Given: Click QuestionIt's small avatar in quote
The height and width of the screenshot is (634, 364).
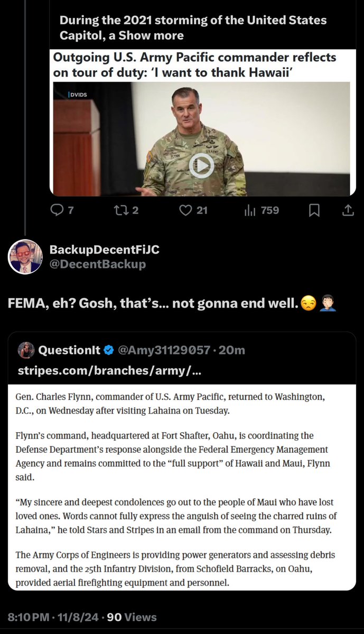Looking at the screenshot, I should pos(25,350).
